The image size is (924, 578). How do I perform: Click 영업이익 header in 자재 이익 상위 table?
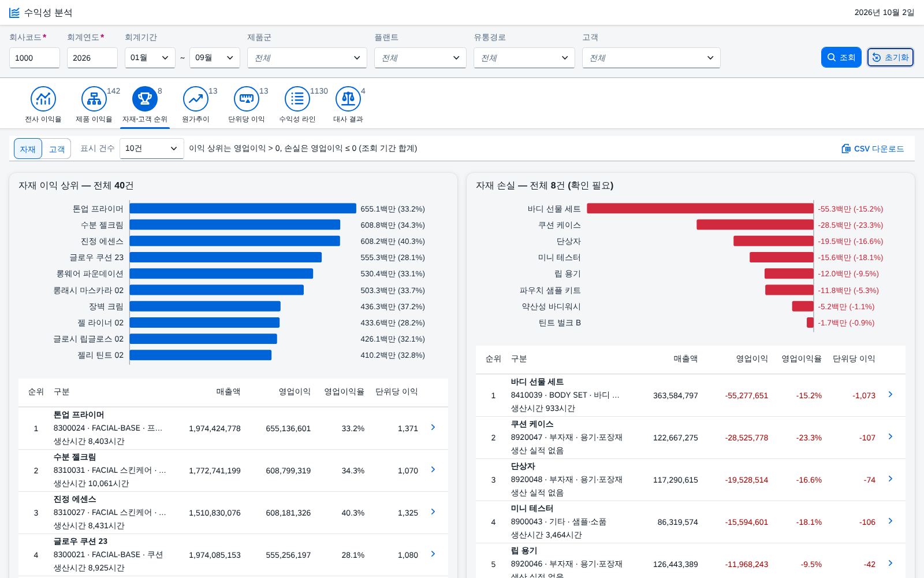(295, 392)
